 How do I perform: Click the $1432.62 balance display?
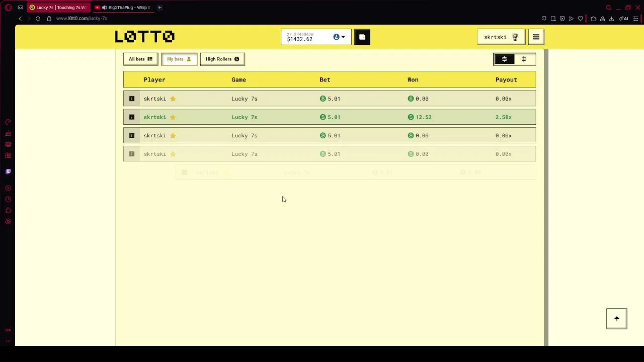pos(299,39)
